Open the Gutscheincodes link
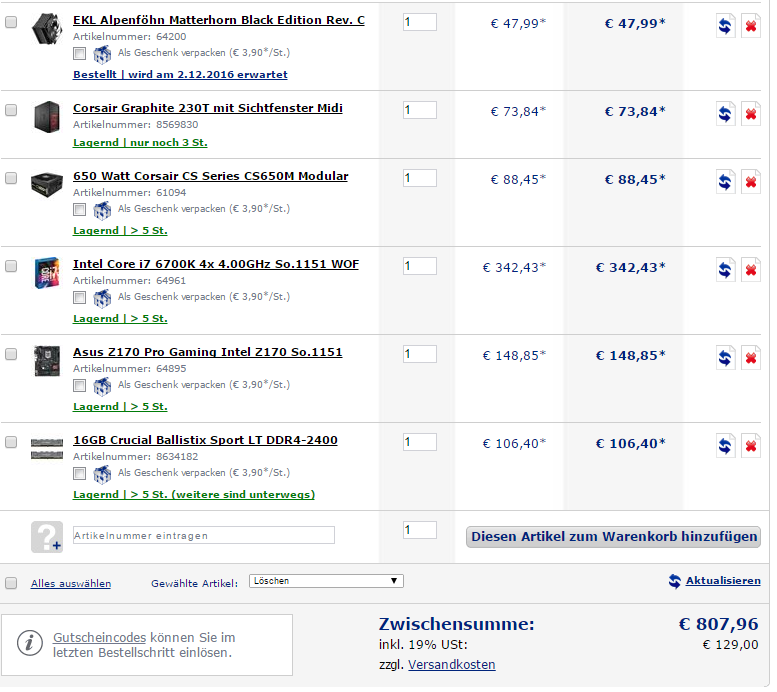This screenshot has width=777, height=692. tap(100, 637)
